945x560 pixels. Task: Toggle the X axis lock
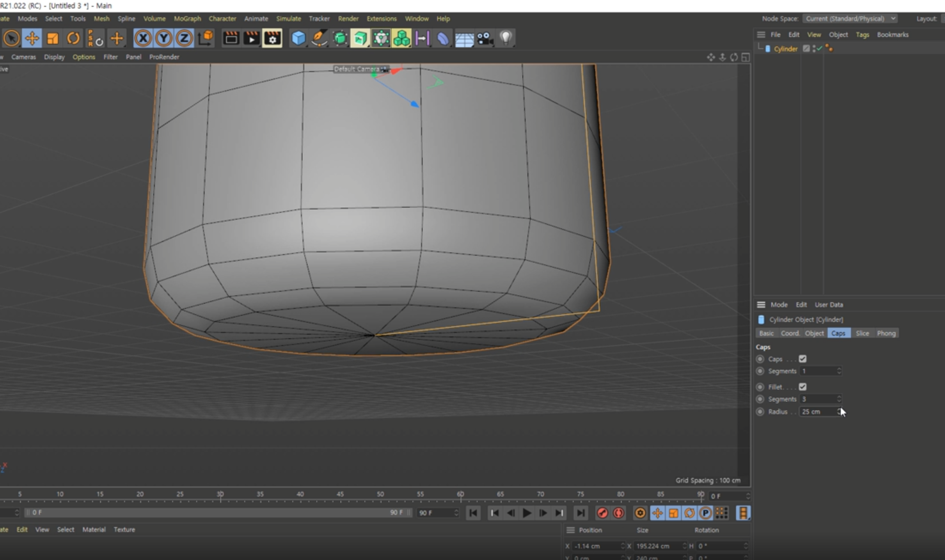(x=143, y=39)
